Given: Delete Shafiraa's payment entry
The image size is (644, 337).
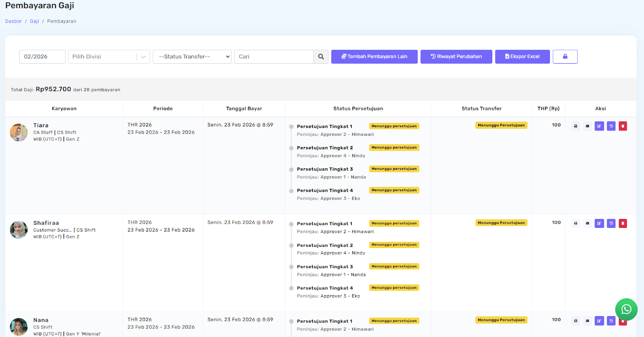Looking at the screenshot, I should click(x=623, y=223).
